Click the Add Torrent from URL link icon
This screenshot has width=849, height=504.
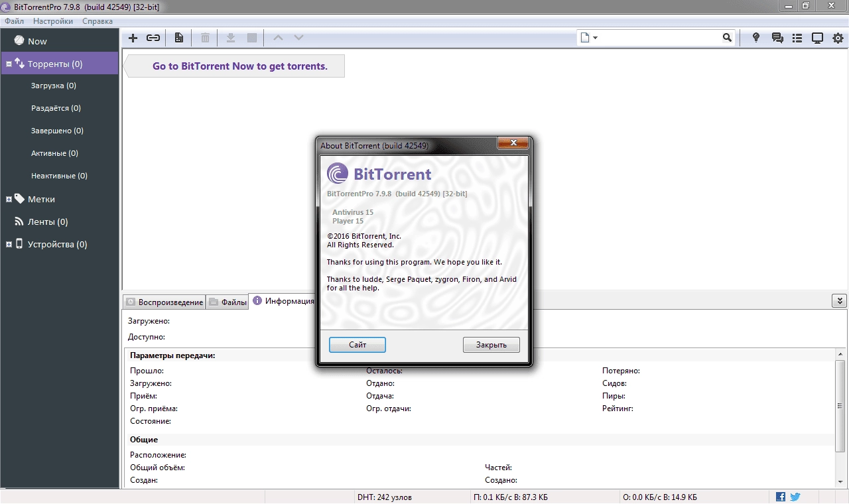point(153,38)
